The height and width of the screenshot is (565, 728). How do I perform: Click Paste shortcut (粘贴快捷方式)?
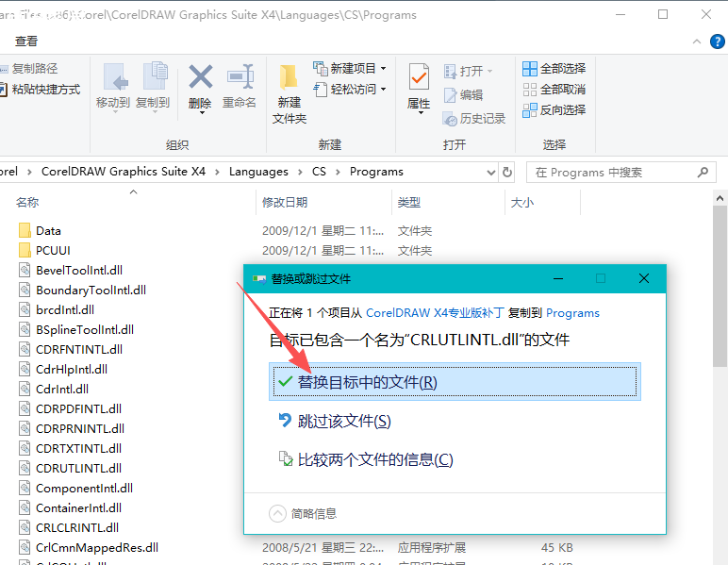pos(40,90)
